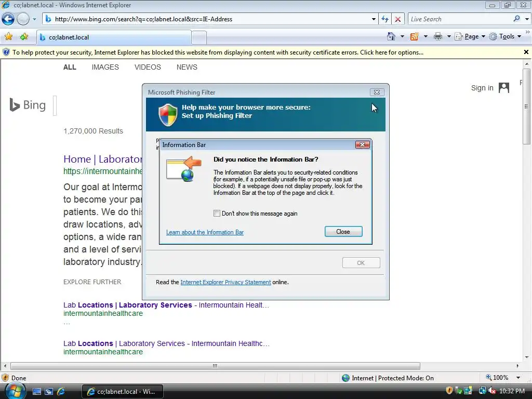This screenshot has width=532, height=399.
Task: Click the co;labnet.local taskbar button
Action: pyautogui.click(x=123, y=392)
